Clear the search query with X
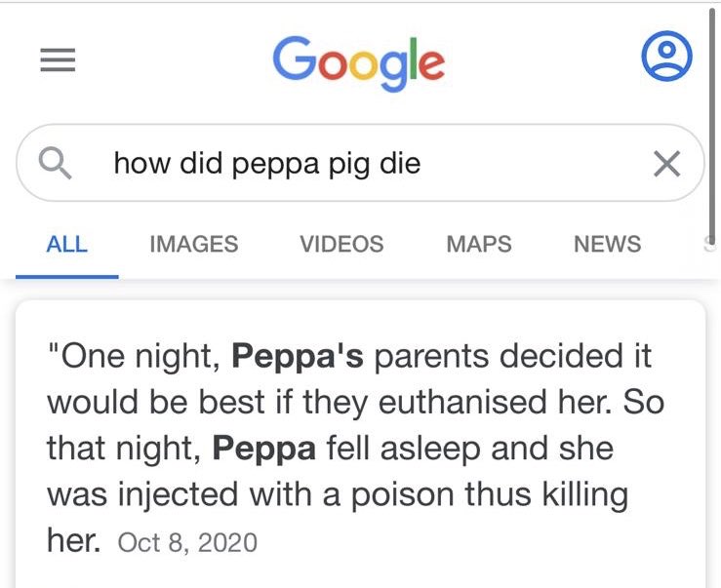 (x=666, y=164)
